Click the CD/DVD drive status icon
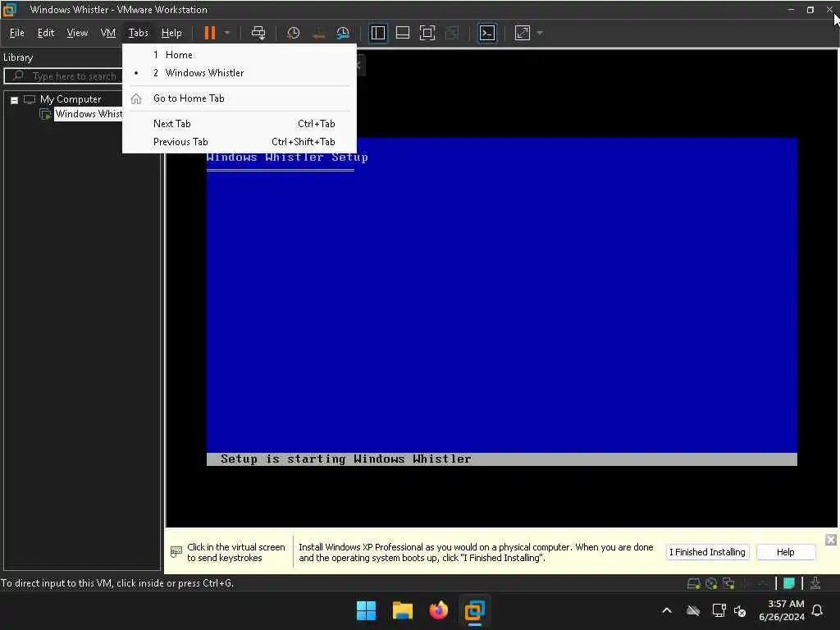Image resolution: width=840 pixels, height=630 pixels. pyautogui.click(x=711, y=583)
